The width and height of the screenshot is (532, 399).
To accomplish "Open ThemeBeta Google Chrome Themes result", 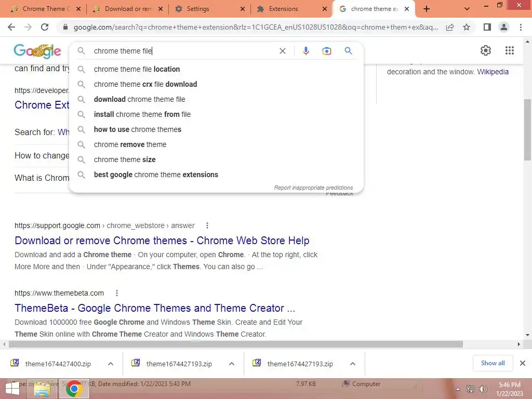I will pos(155,308).
